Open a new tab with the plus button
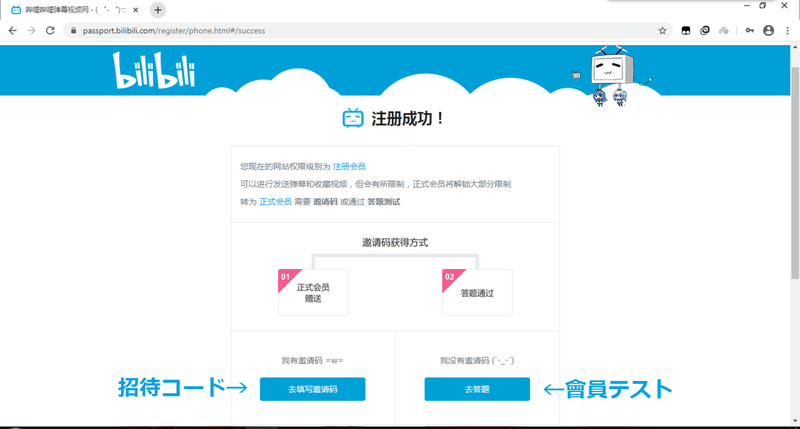 [158, 10]
